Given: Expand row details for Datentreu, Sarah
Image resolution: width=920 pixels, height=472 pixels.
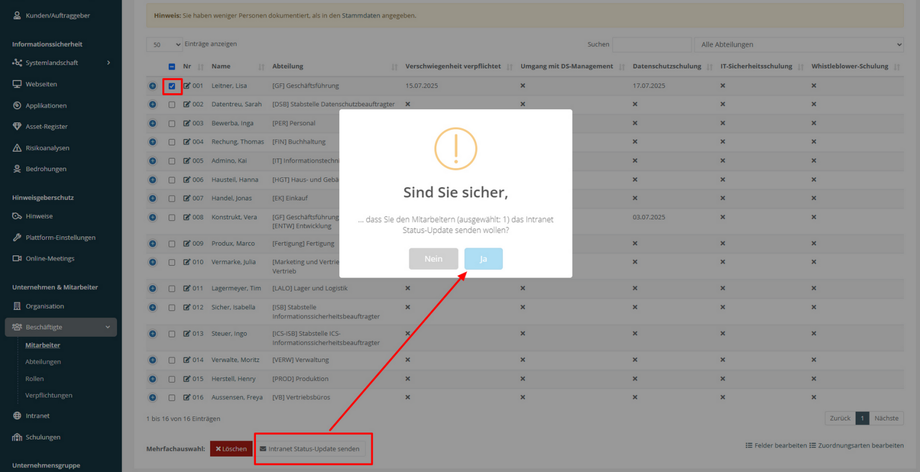Looking at the screenshot, I should pos(153,104).
